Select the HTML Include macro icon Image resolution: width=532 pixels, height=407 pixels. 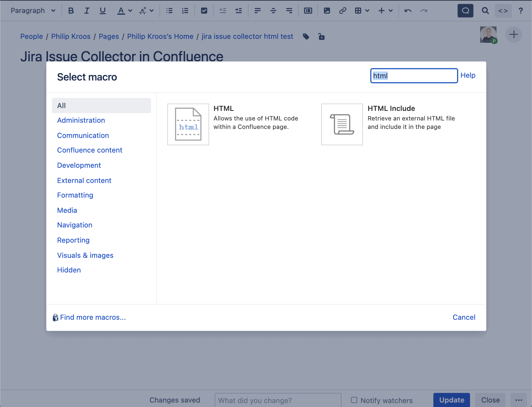342,124
